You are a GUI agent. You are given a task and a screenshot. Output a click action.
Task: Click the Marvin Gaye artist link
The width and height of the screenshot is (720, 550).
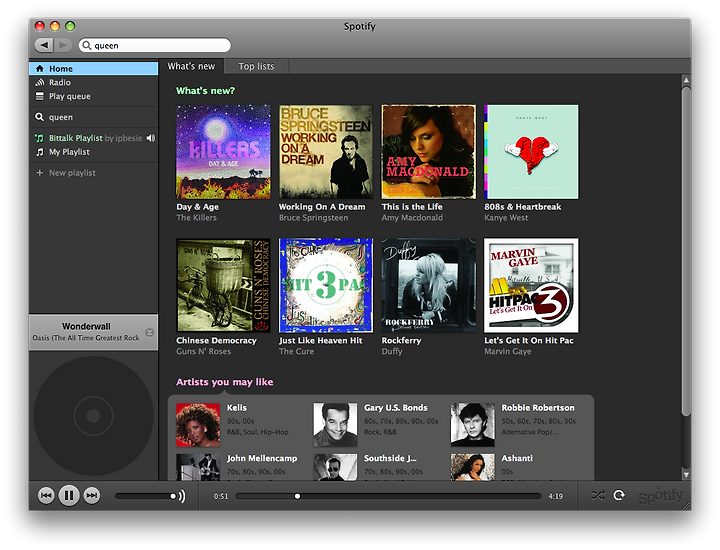[x=507, y=351]
